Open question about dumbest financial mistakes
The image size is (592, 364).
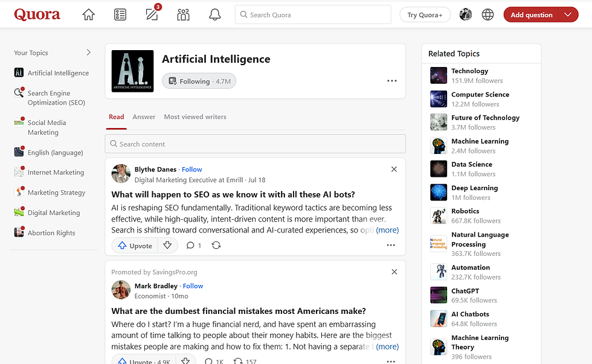[239, 311]
